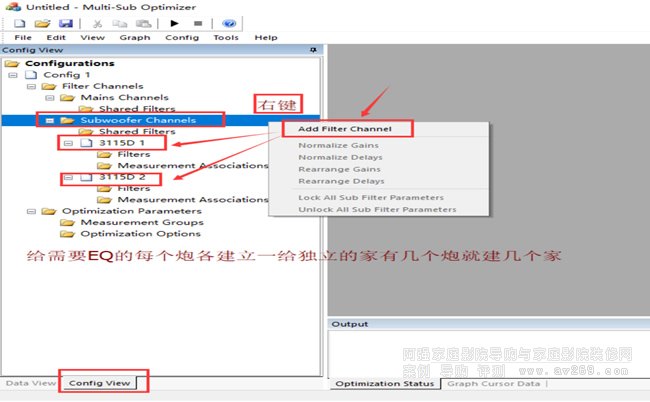
Task: Collapse the Subwoofer Channels node
Action: click(x=50, y=121)
